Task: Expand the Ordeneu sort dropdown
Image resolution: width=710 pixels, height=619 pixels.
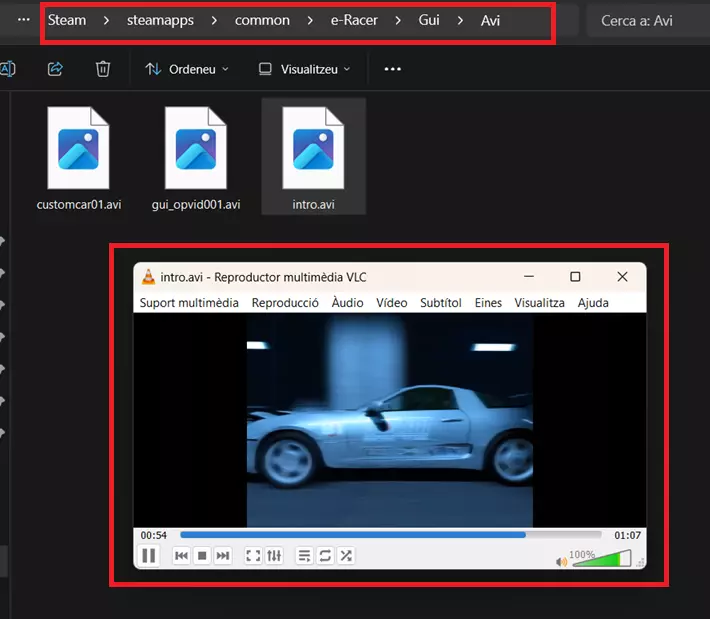Action: [187, 69]
